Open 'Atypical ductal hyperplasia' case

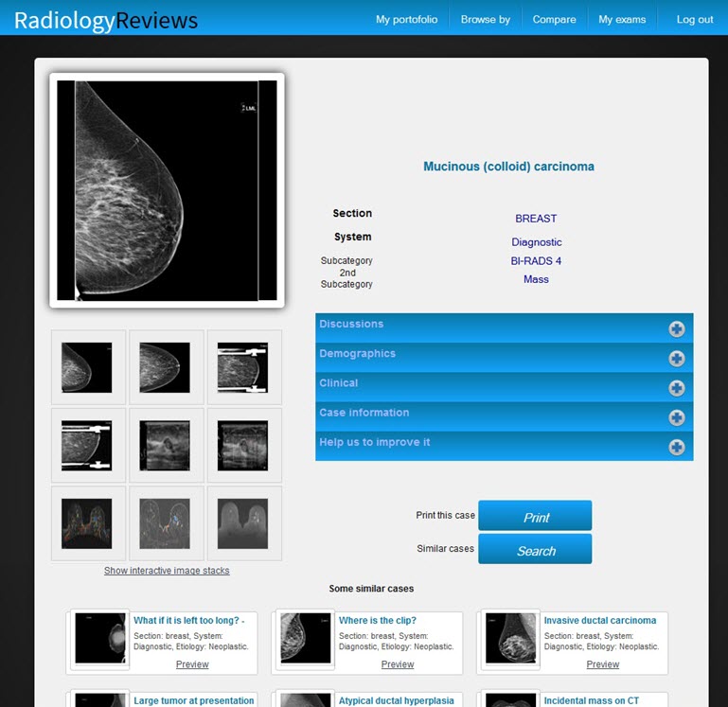(x=396, y=700)
